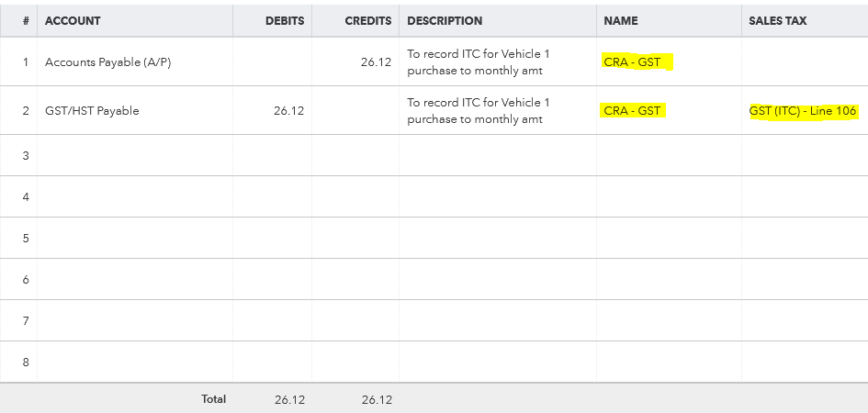Click account field in row 3
The width and height of the screenshot is (868, 413).
tap(135, 155)
